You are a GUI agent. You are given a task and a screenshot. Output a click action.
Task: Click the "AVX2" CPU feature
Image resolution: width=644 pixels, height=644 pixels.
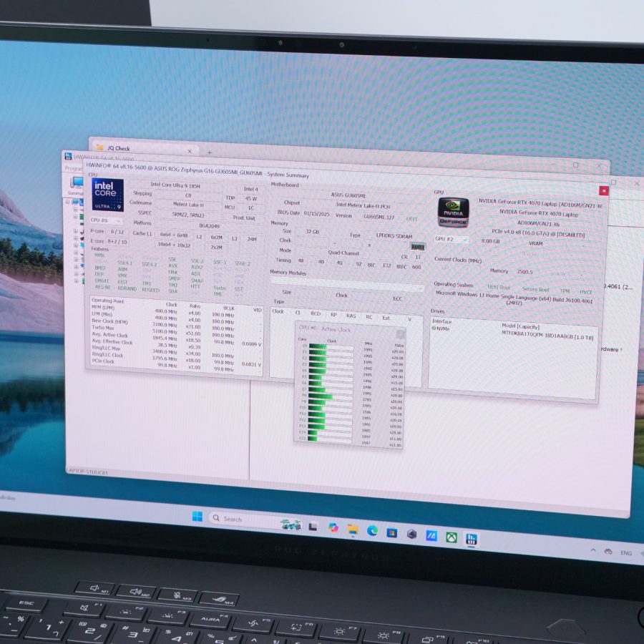click(x=197, y=267)
